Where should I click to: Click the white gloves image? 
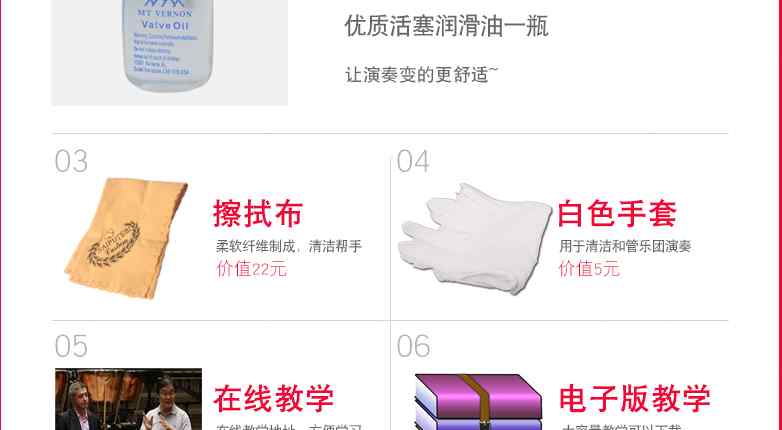(x=475, y=238)
